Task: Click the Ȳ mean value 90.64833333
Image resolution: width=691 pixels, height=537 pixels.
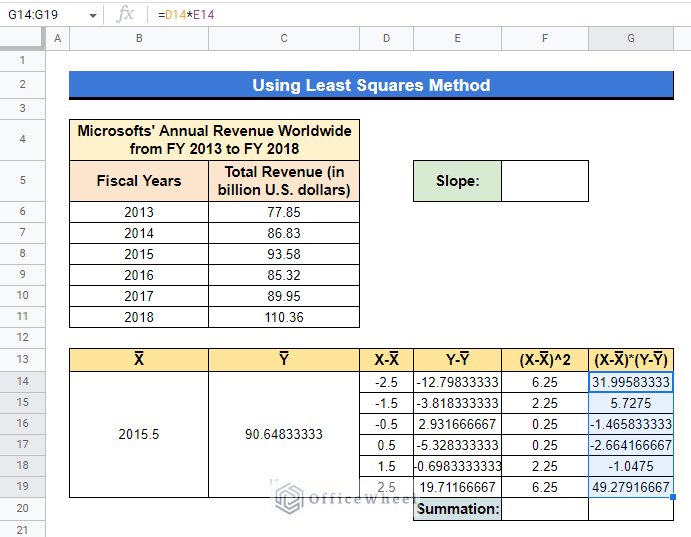Action: point(284,434)
